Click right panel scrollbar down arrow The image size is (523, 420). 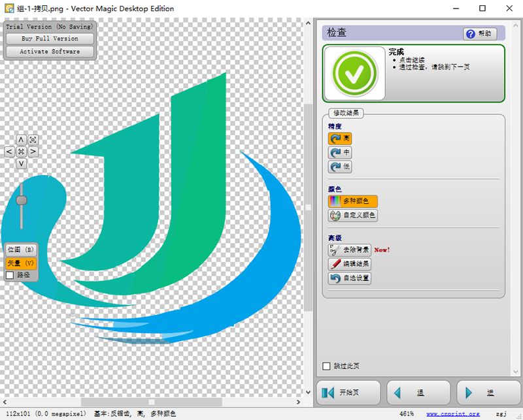[516, 371]
